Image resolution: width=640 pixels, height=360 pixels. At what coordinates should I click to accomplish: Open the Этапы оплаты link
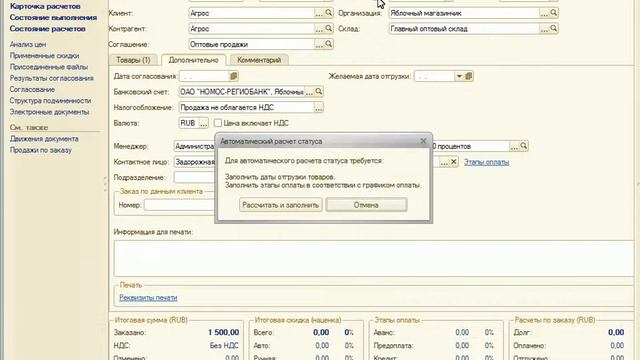487,162
